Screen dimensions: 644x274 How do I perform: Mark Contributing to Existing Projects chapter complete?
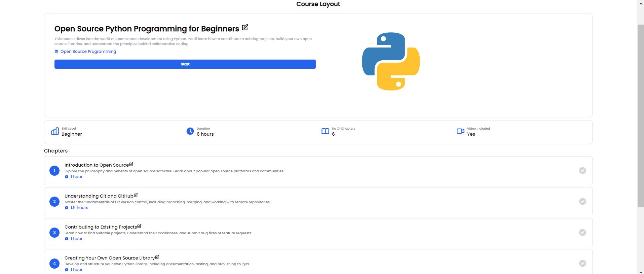click(x=582, y=233)
